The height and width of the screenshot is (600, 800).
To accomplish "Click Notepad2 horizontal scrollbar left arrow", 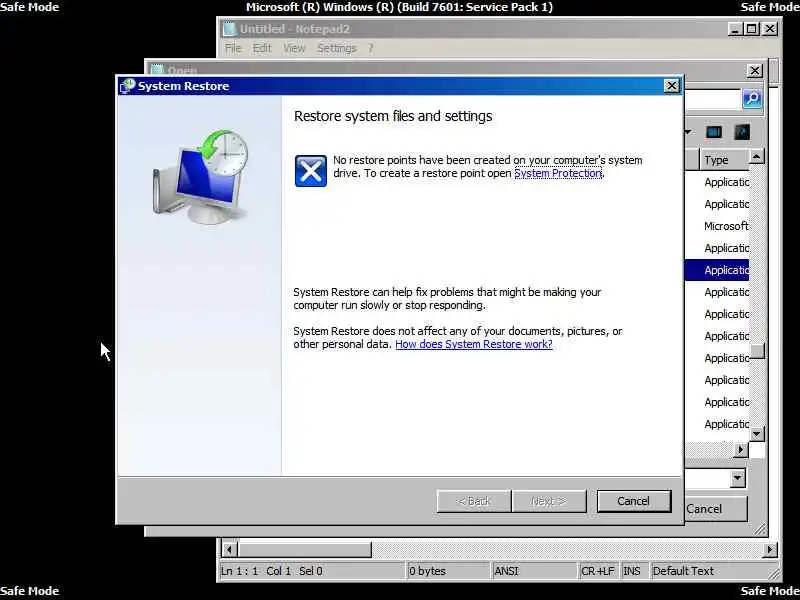I will click(229, 549).
